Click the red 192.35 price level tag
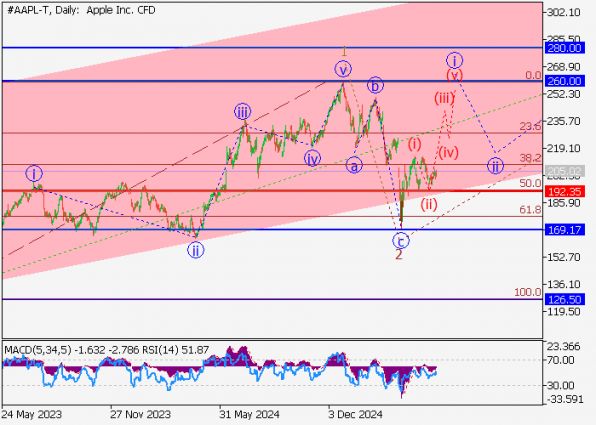The image size is (596, 425). coord(564,191)
